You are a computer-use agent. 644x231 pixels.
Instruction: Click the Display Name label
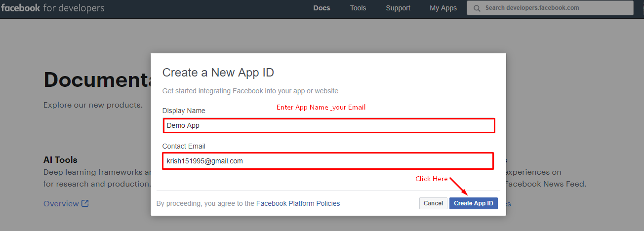pyautogui.click(x=184, y=111)
